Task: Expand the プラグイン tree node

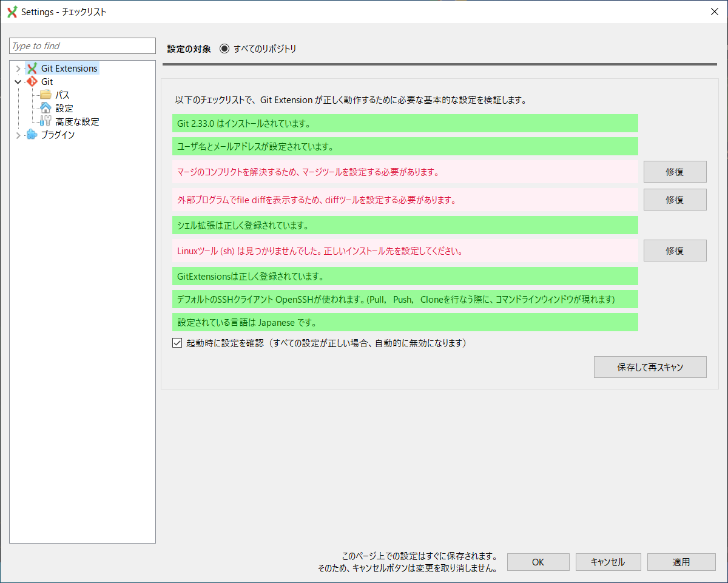Action: [18, 135]
